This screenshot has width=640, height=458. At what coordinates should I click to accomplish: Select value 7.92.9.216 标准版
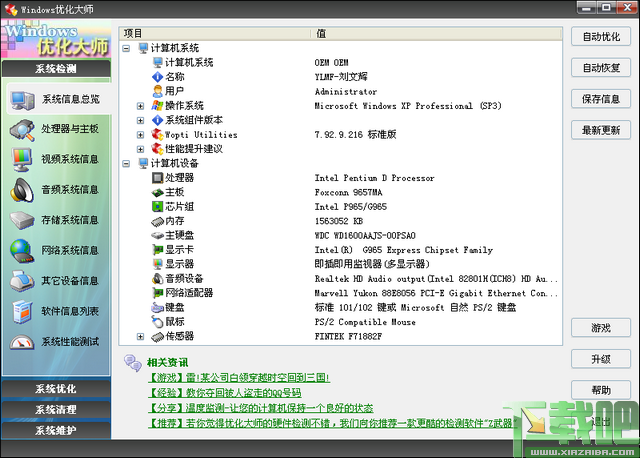[355, 135]
